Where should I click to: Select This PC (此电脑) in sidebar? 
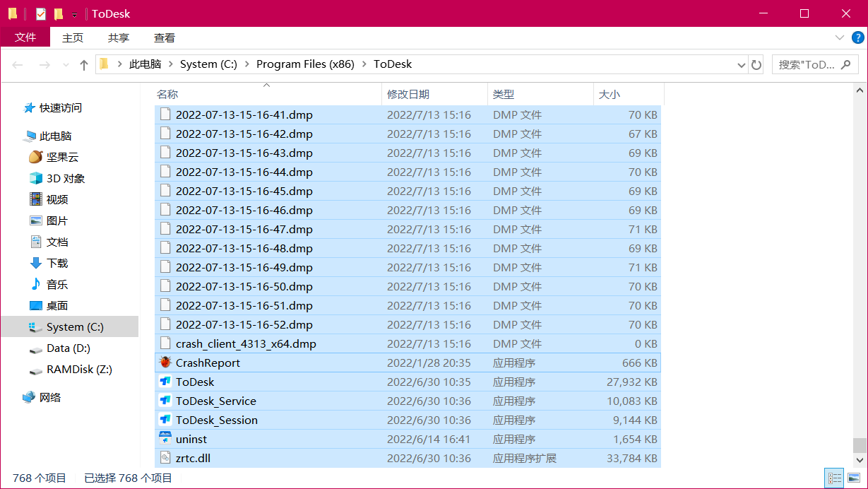[x=48, y=136]
